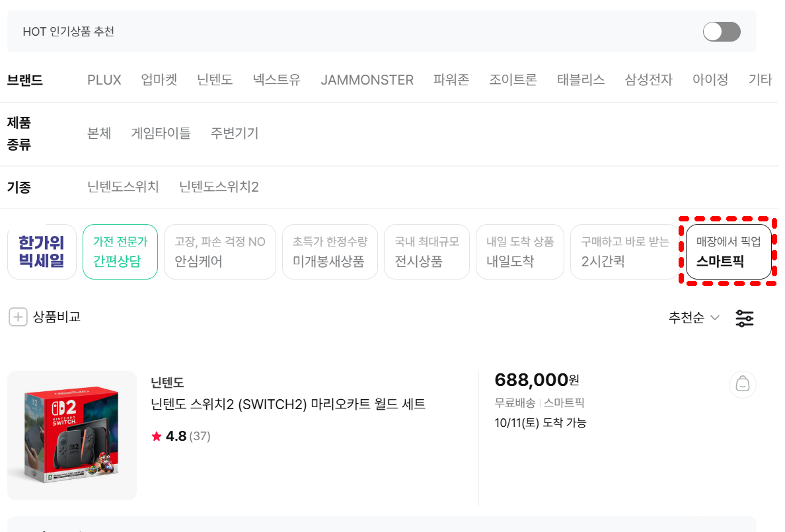Toggle HOT popular product recommendations switch

[x=722, y=32]
